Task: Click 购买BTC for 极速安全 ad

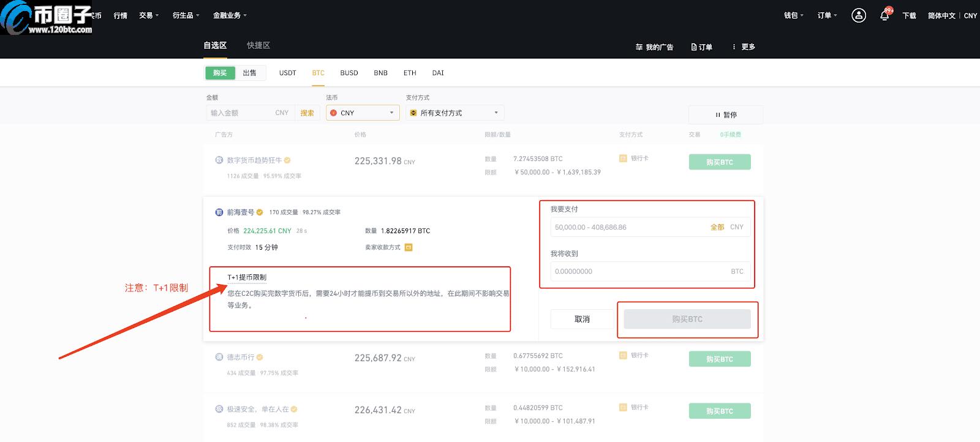Action: [x=720, y=411]
